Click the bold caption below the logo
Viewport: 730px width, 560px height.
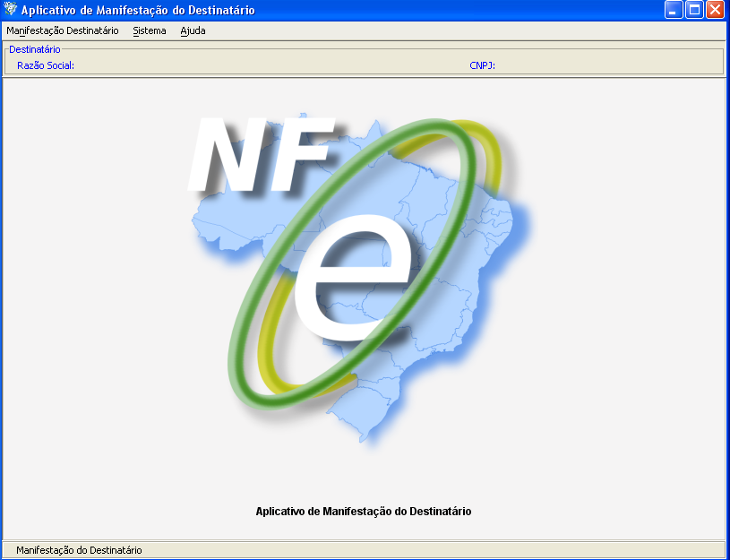pos(364,511)
